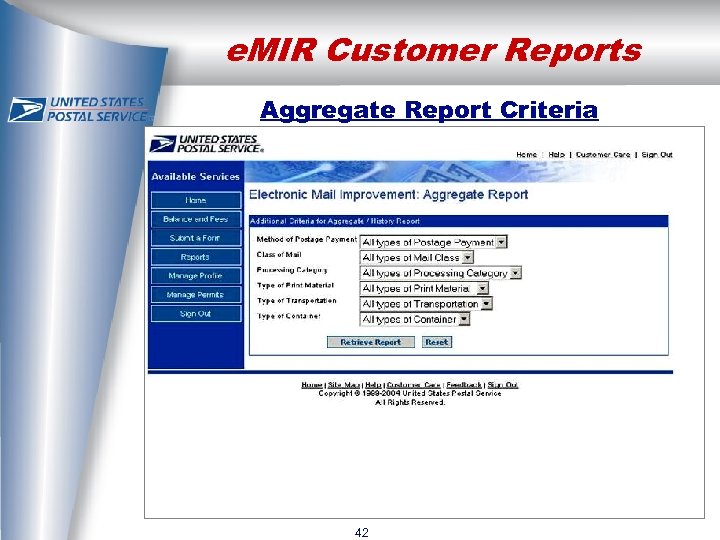Click the 'Additional Criteria for Aggregate / History Report' bar
This screenshot has width=720, height=540.
tap(458, 221)
